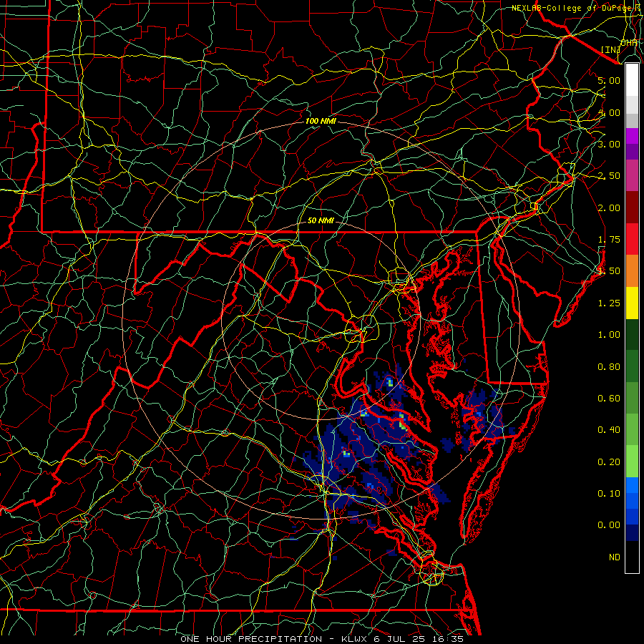
Task: Click the 'NEXLAB-College of DuPage' credit text
Action: tap(572, 8)
